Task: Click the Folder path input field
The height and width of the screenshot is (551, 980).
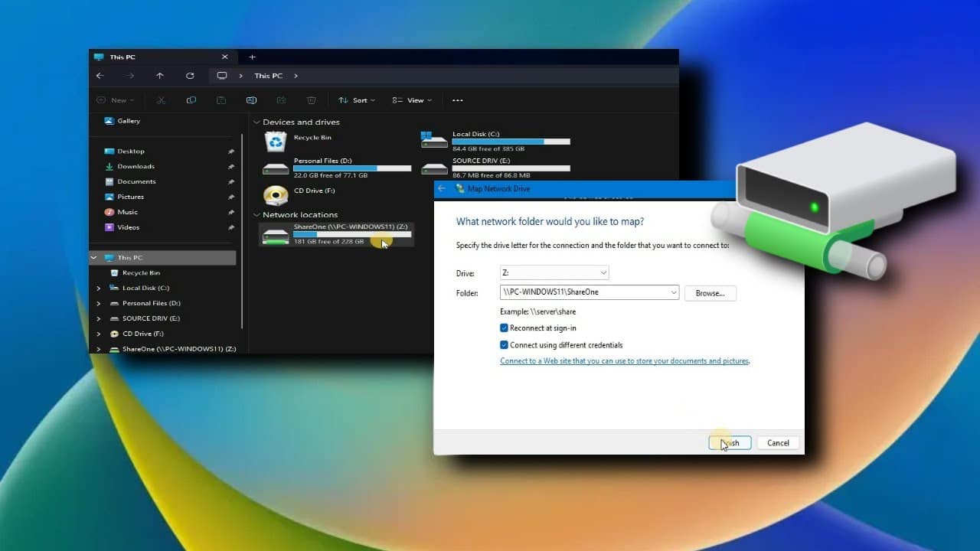Action: coord(582,292)
